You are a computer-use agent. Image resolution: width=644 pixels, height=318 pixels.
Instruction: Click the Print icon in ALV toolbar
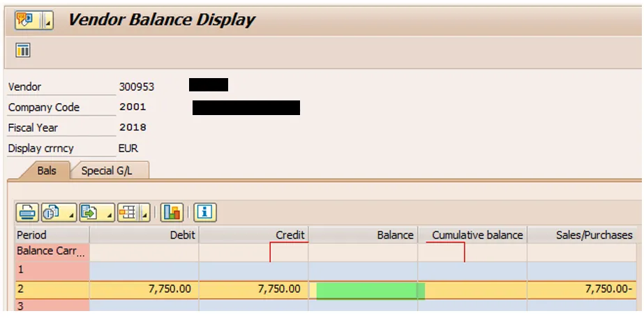coord(28,211)
